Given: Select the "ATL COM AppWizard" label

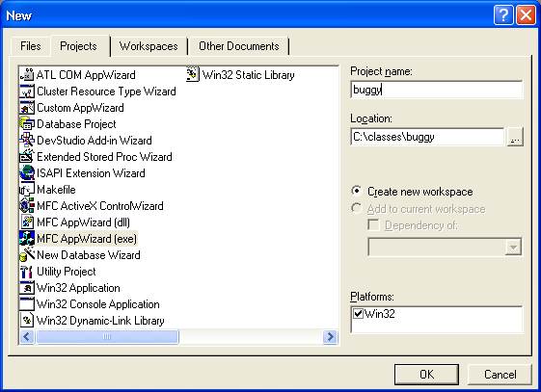Looking at the screenshot, I should (86, 75).
